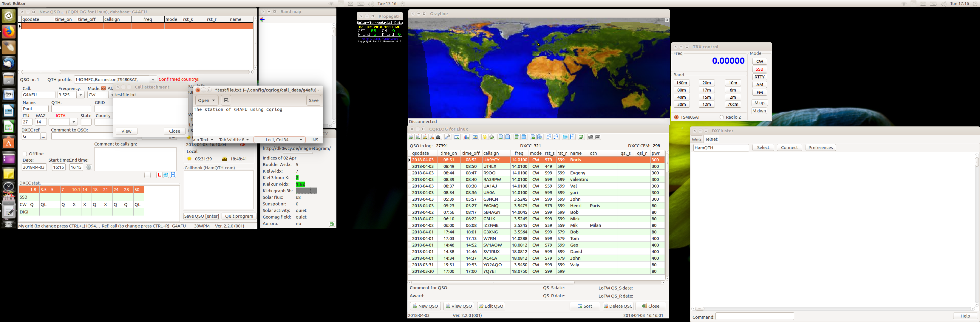Click the globe icon in New QSO window

tap(166, 175)
